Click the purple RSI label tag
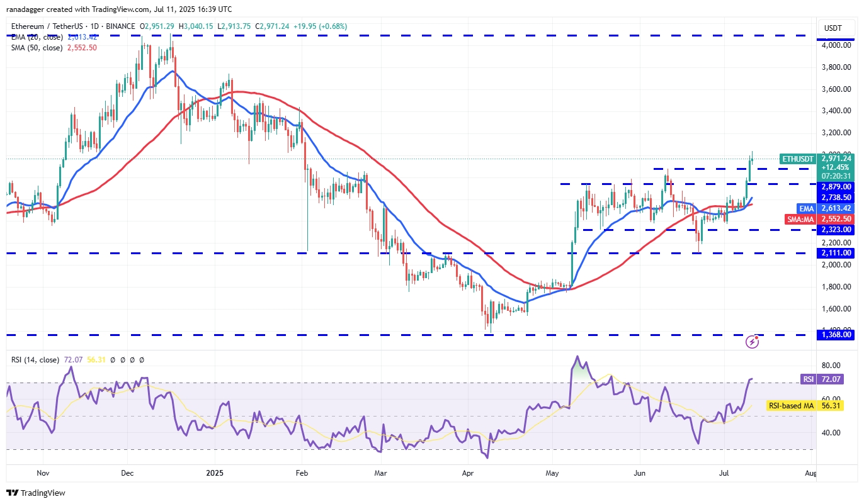The height and width of the screenshot is (504, 864). pyautogui.click(x=809, y=379)
